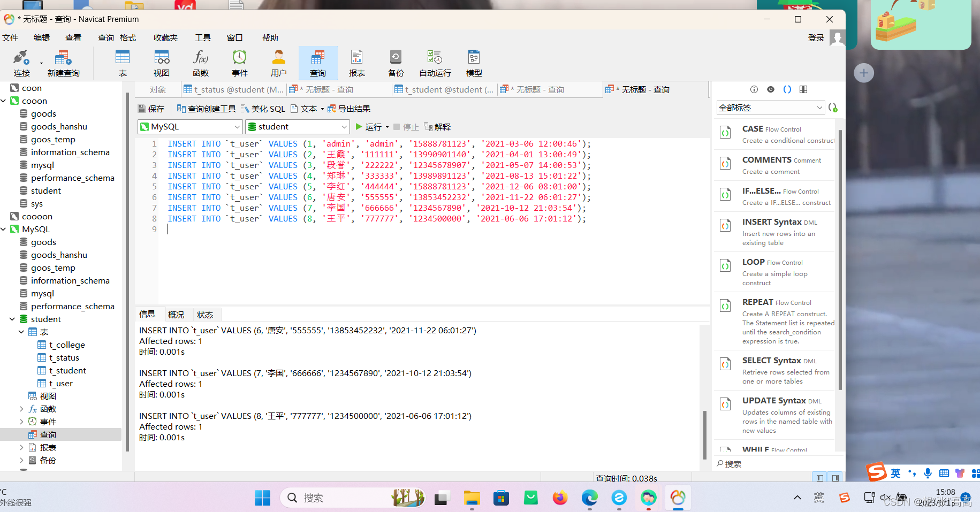980x512 pixels.
Task: Click the 登录 login link
Action: pos(816,37)
